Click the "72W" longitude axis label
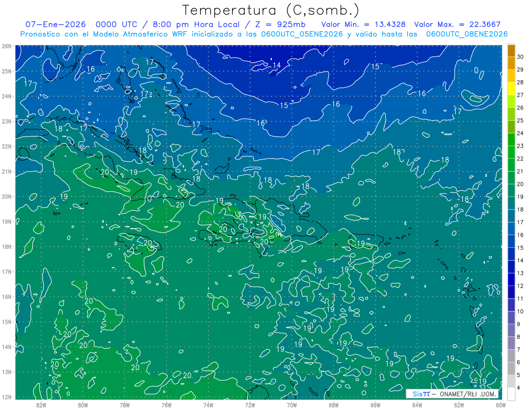 (250, 405)
